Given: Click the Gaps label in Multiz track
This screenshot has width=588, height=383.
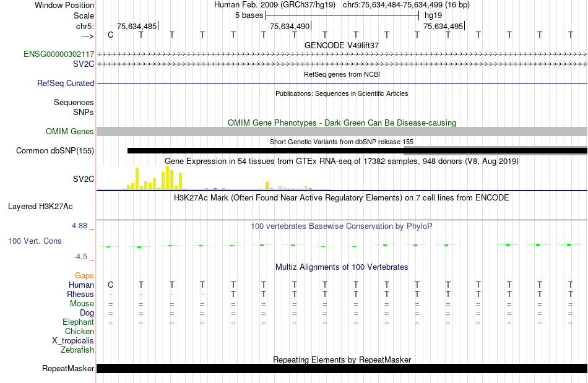Looking at the screenshot, I should pyautogui.click(x=84, y=276).
